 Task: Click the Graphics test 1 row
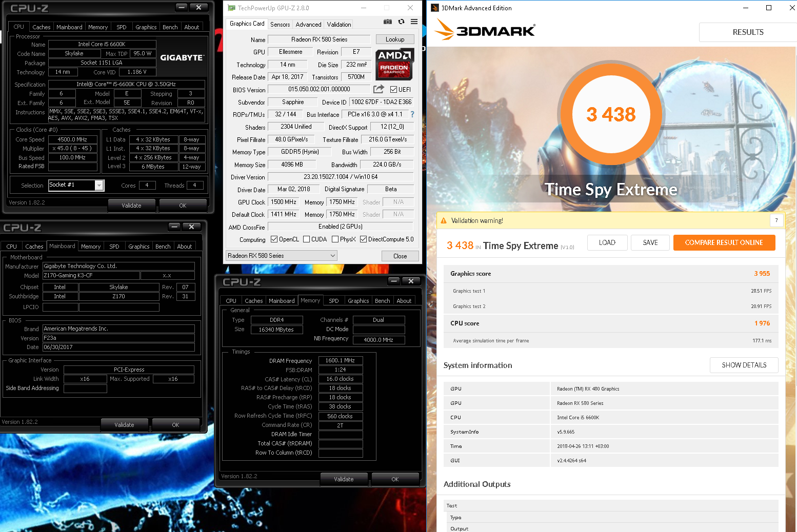pos(611,291)
